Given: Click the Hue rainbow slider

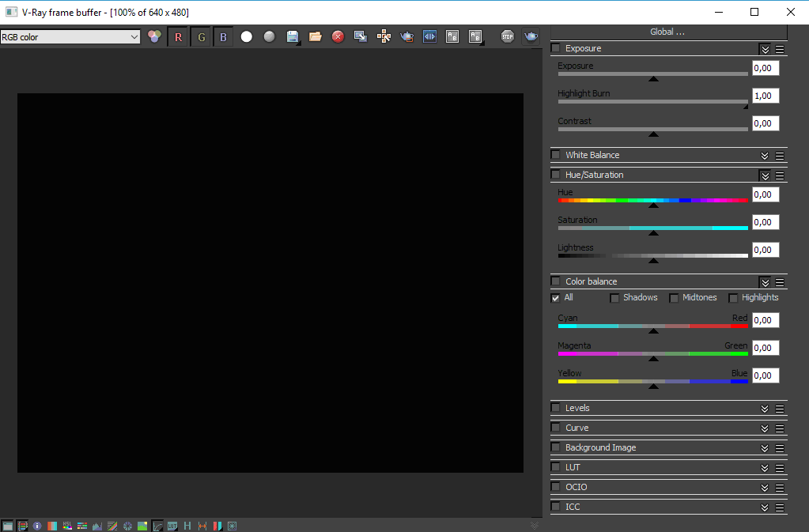Looking at the screenshot, I should (652, 200).
